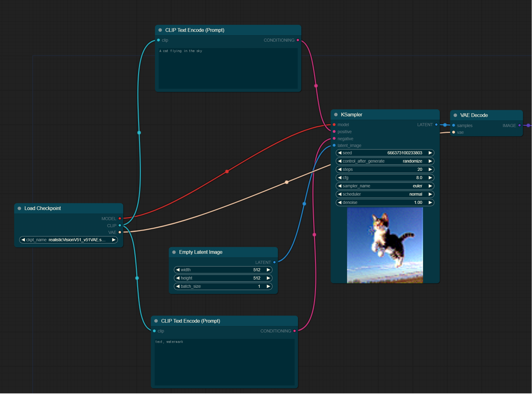Viewport: 532px width, 394px height.
Task: Collapse the KSampler node via its title dot
Action: pos(336,114)
